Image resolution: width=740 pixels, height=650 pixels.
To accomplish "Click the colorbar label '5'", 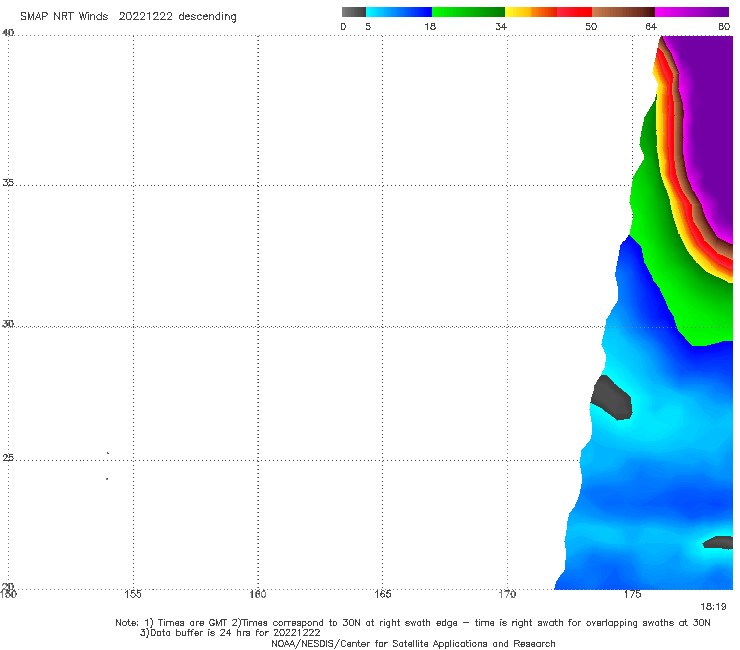I will (368, 26).
